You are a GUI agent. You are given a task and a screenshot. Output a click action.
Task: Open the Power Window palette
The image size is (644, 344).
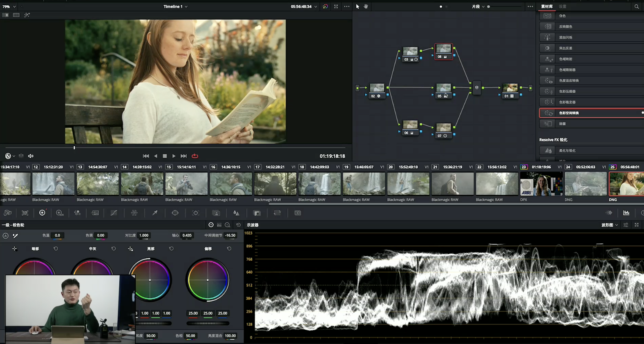[175, 213]
